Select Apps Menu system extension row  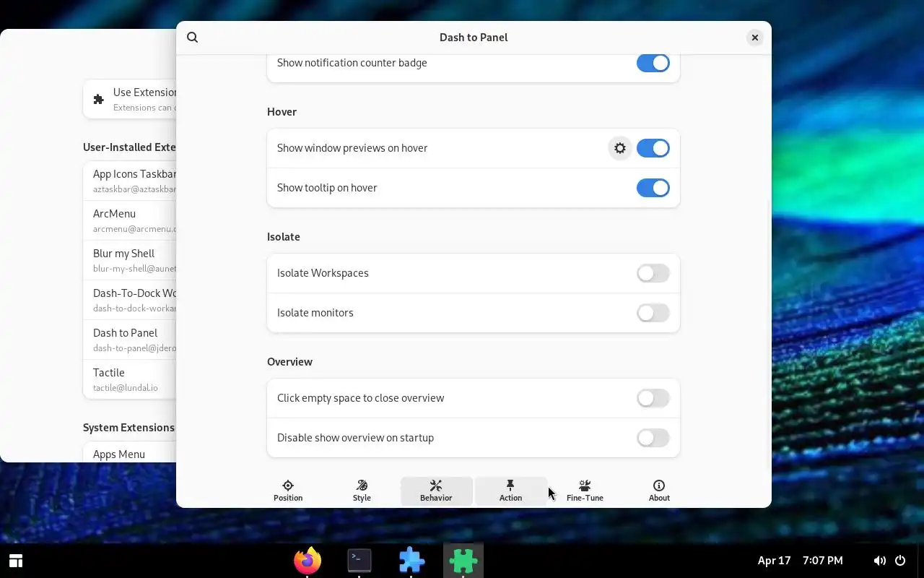click(130, 454)
